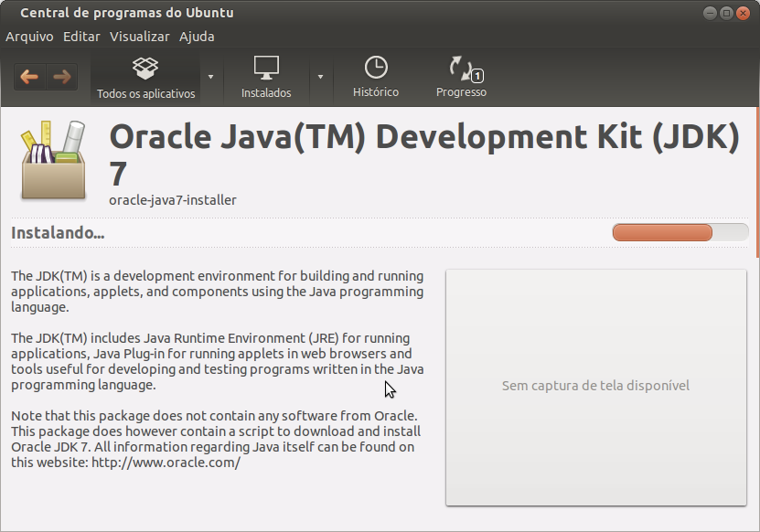Show the Instalados software list
This screenshot has width=760, height=532.
(x=266, y=78)
